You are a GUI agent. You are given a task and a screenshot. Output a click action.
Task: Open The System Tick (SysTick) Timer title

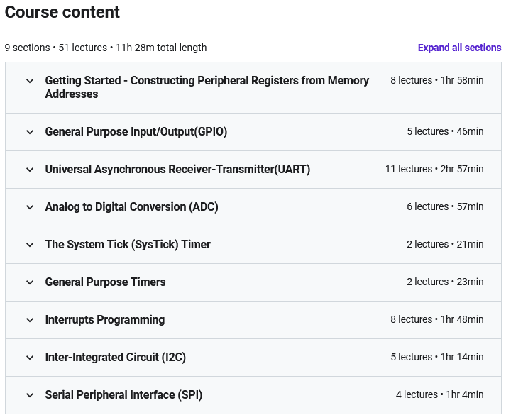tap(128, 245)
